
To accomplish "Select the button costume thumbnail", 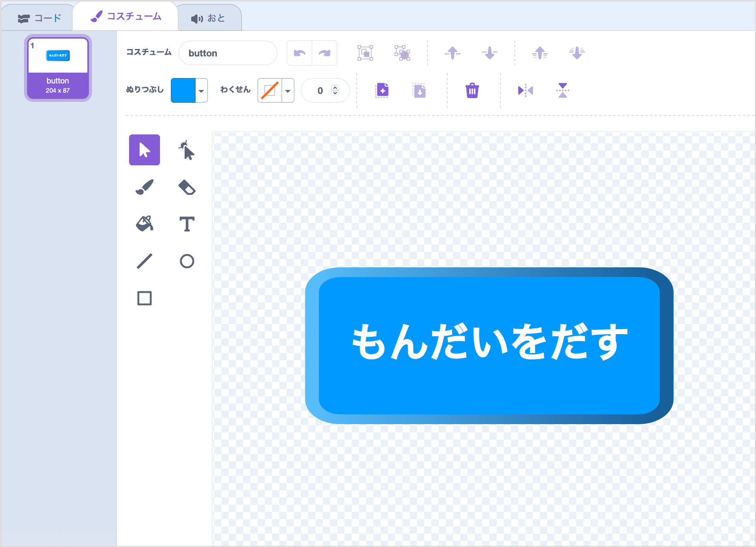I will (58, 68).
